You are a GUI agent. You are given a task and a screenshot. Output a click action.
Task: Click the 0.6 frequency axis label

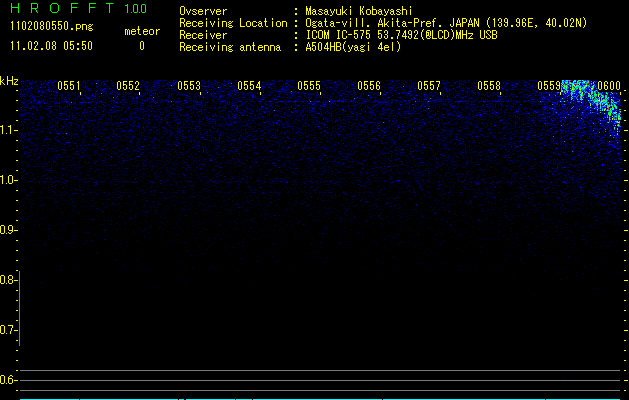8,380
